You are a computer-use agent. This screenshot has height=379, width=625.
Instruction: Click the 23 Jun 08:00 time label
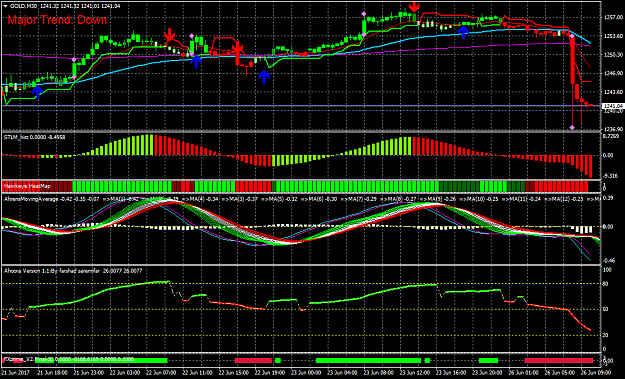(378, 373)
